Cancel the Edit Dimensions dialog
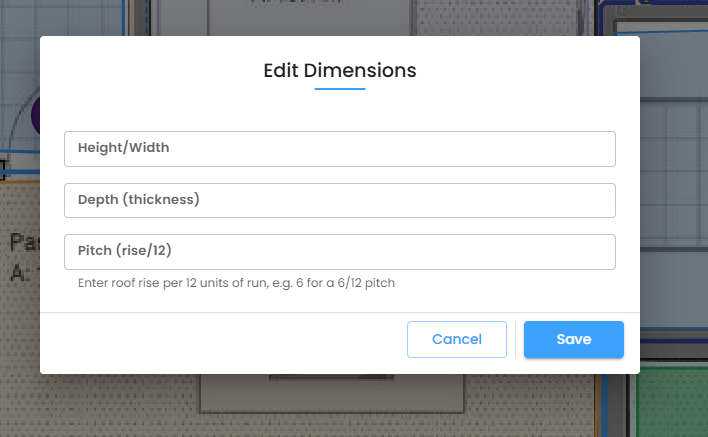The width and height of the screenshot is (708, 437). pyautogui.click(x=456, y=339)
